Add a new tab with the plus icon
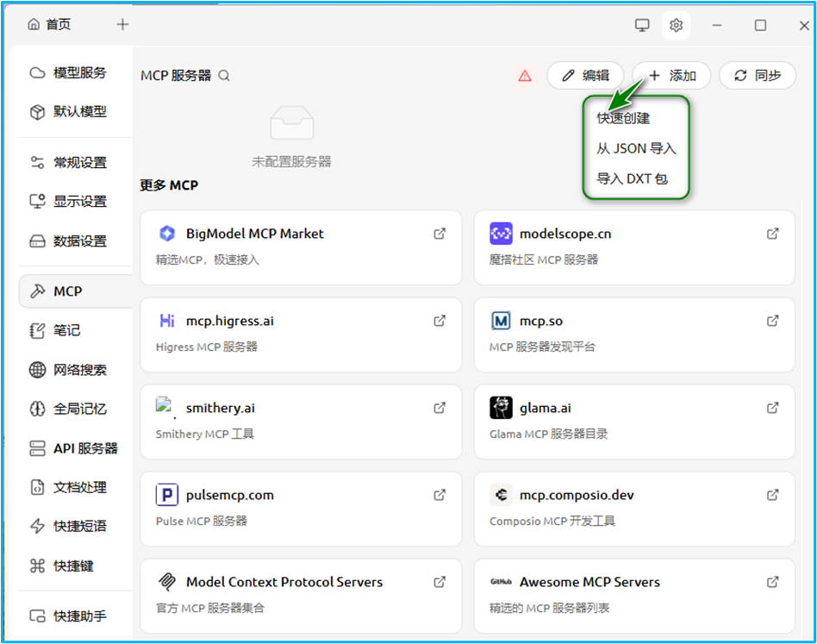The image size is (817, 644). (x=122, y=24)
